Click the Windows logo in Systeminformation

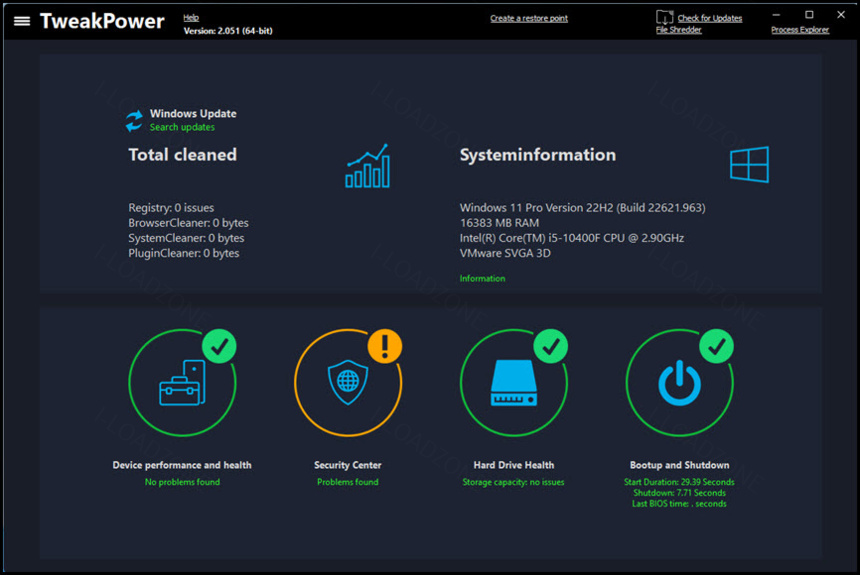(x=749, y=164)
